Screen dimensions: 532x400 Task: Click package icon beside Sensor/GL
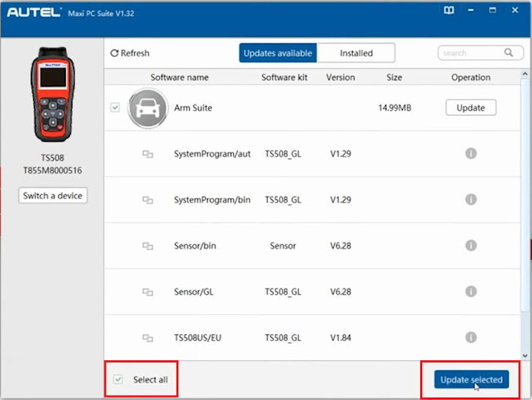(x=147, y=292)
